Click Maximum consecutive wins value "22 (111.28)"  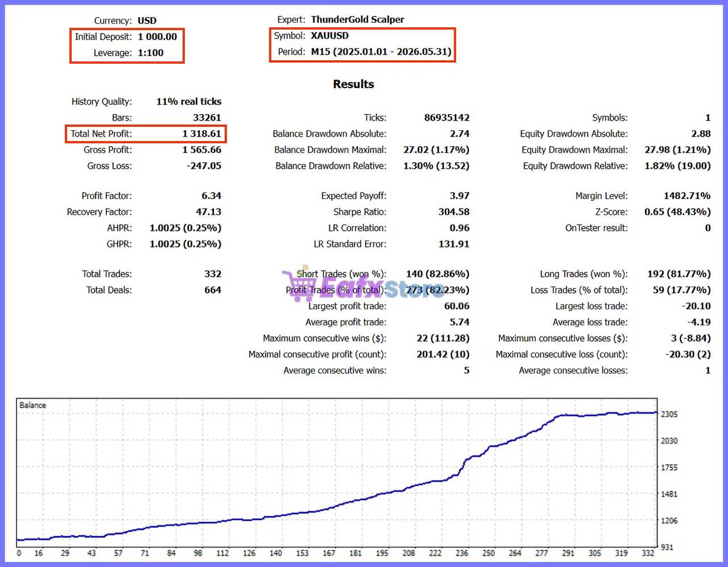coord(443,338)
